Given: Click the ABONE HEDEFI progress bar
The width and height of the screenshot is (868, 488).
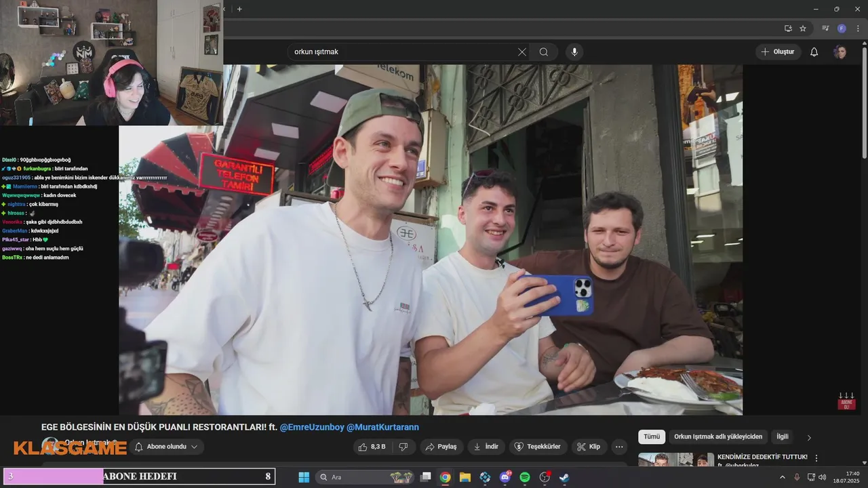Looking at the screenshot, I should pyautogui.click(x=139, y=476).
